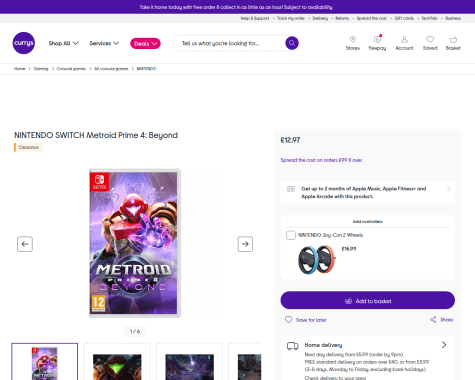
Task: Show next product image arrow
Action: tap(245, 244)
